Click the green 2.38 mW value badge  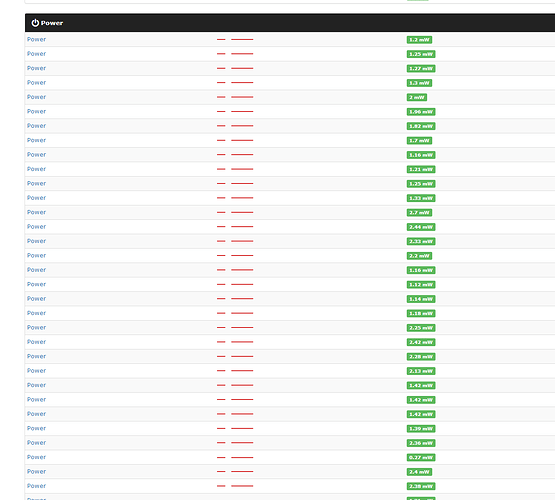click(421, 486)
